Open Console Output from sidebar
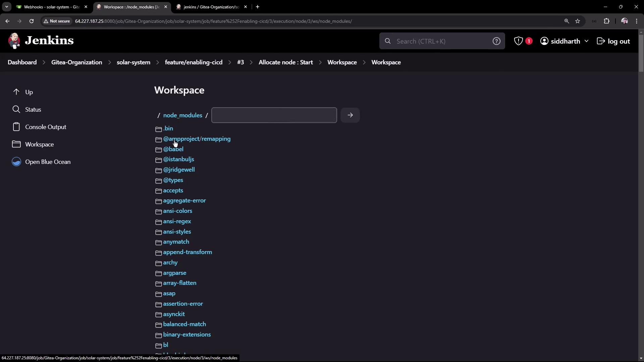 tap(46, 127)
